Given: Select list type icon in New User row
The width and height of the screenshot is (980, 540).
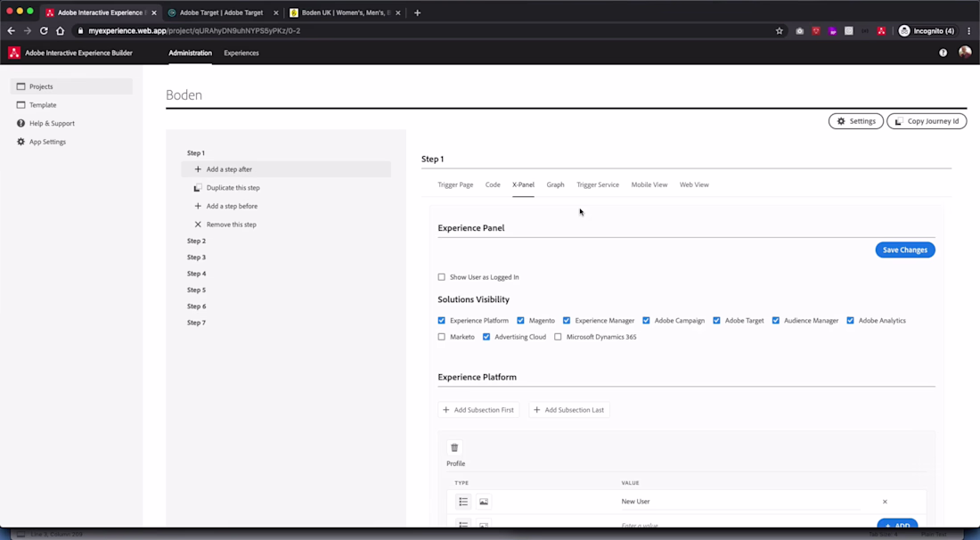Looking at the screenshot, I should point(463,502).
